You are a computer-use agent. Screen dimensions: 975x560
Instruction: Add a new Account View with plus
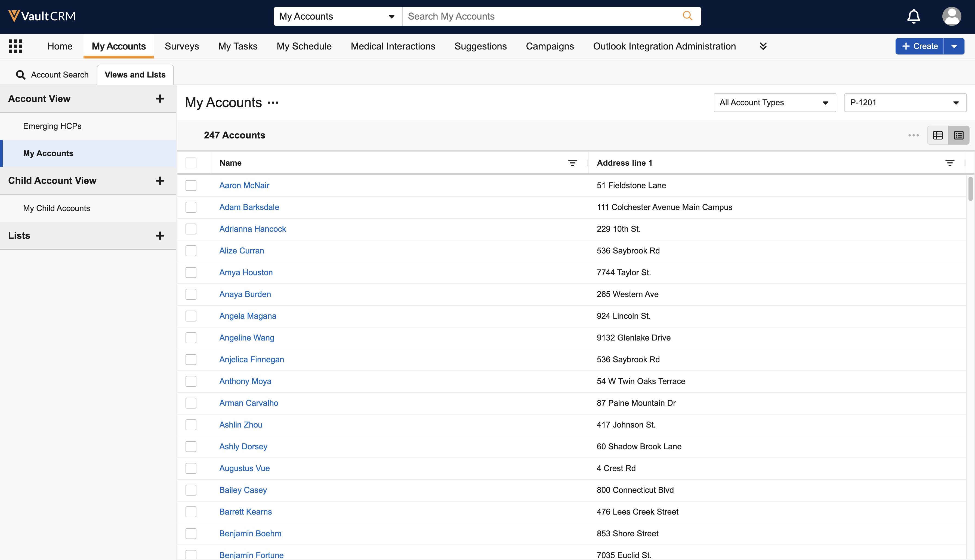pyautogui.click(x=160, y=99)
